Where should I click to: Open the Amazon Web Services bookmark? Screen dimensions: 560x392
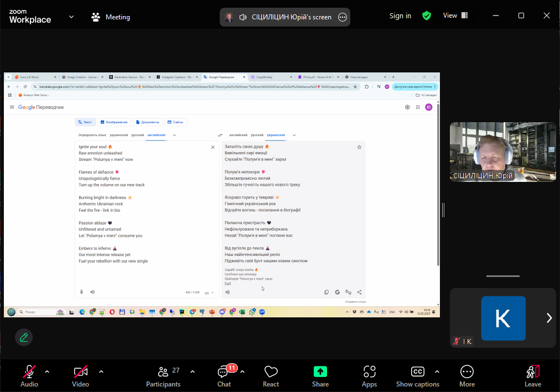pyautogui.click(x=34, y=95)
